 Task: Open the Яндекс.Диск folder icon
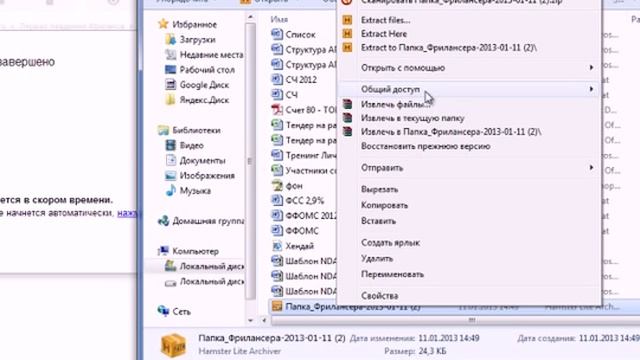[170, 100]
